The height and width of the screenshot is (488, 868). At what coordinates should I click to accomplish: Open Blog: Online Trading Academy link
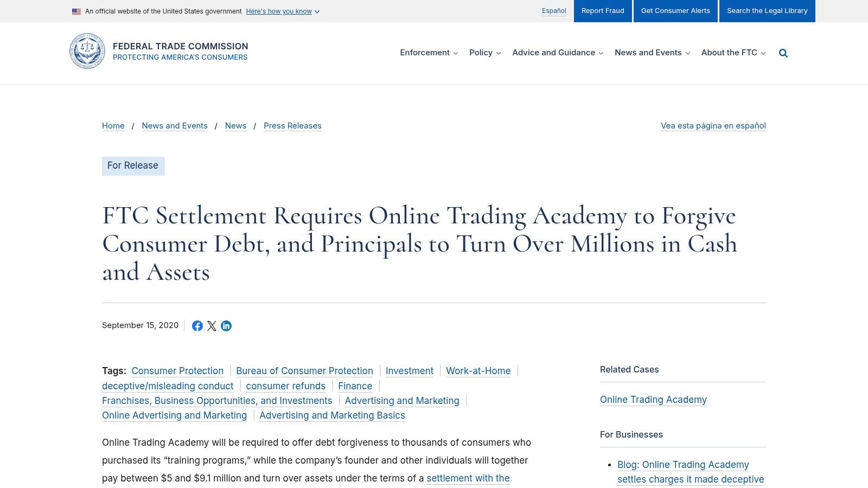691,472
